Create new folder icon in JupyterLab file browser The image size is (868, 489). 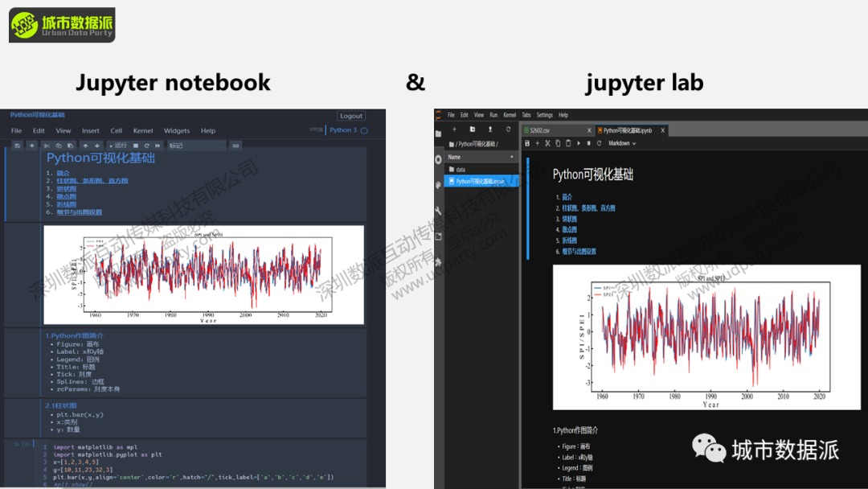tap(473, 129)
